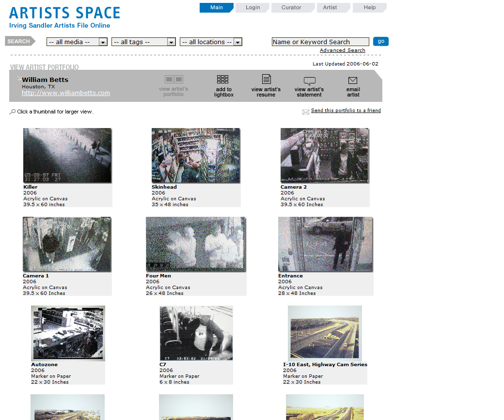Select the Help tab
The width and height of the screenshot is (504, 420).
[369, 8]
